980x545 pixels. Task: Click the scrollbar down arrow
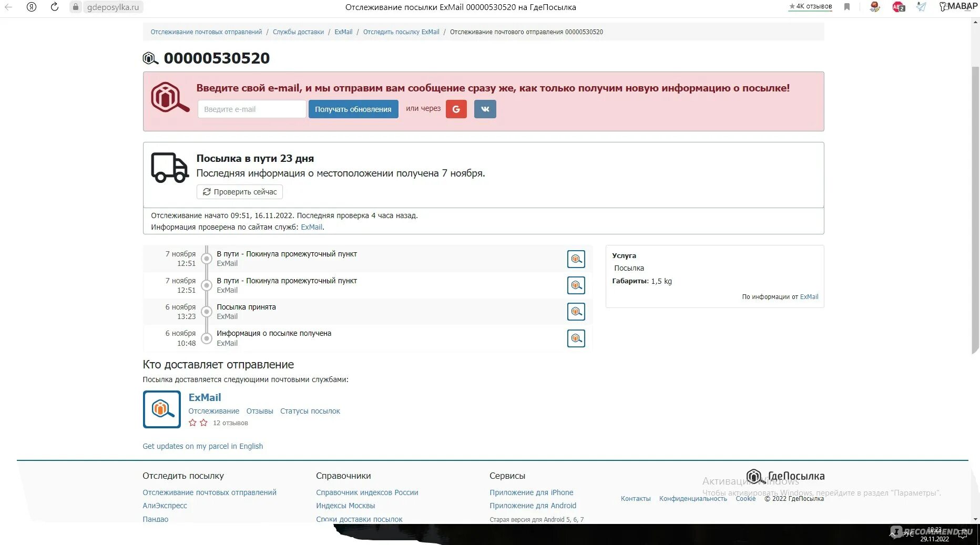975,519
